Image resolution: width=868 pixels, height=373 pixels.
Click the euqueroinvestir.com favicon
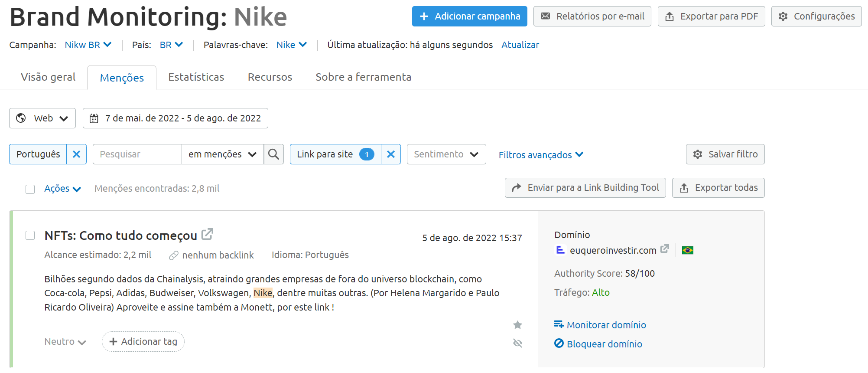tap(560, 250)
